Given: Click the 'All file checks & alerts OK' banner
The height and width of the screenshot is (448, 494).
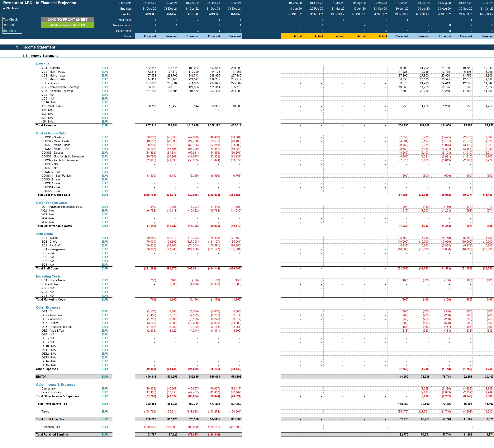Looking at the screenshot, I should click(68, 25).
